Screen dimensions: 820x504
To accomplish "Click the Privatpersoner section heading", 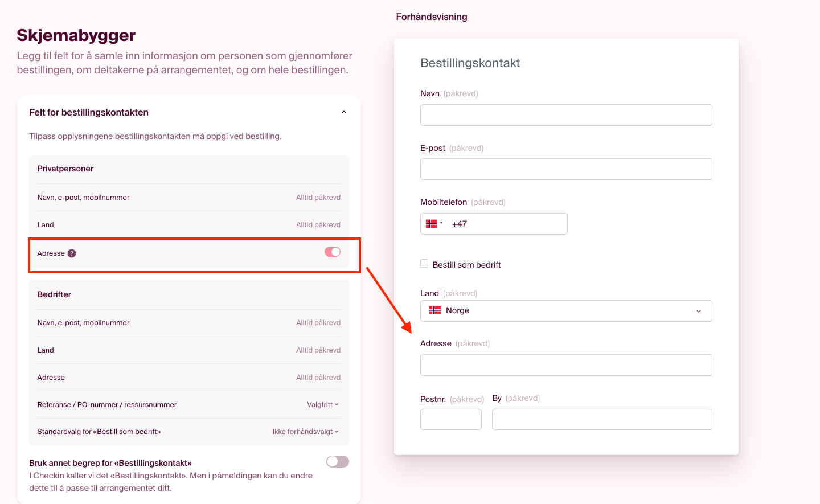I will click(65, 169).
